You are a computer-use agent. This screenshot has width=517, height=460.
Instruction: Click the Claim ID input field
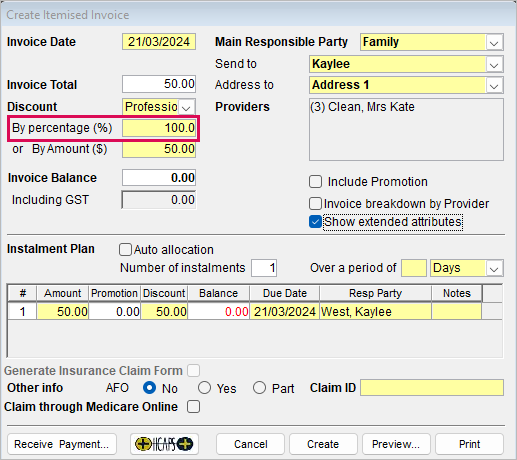[x=432, y=388]
